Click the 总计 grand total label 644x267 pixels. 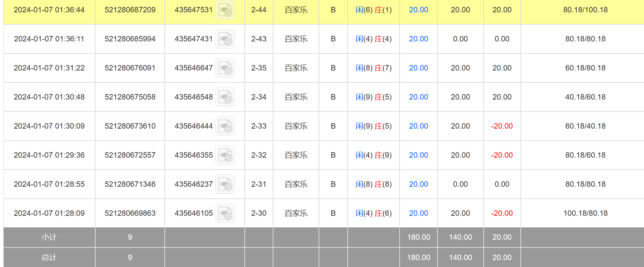(x=49, y=258)
